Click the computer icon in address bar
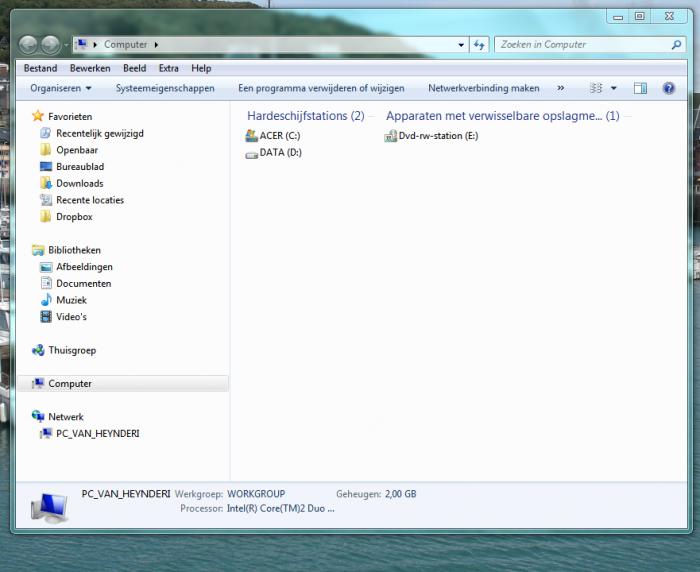This screenshot has height=572, width=700. 81,44
